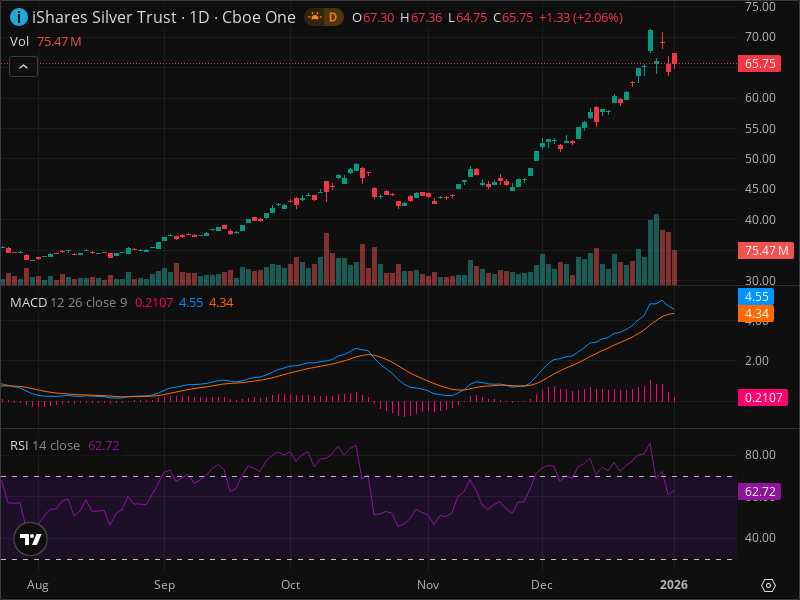Open chart settings hexagon icon

coord(768,585)
